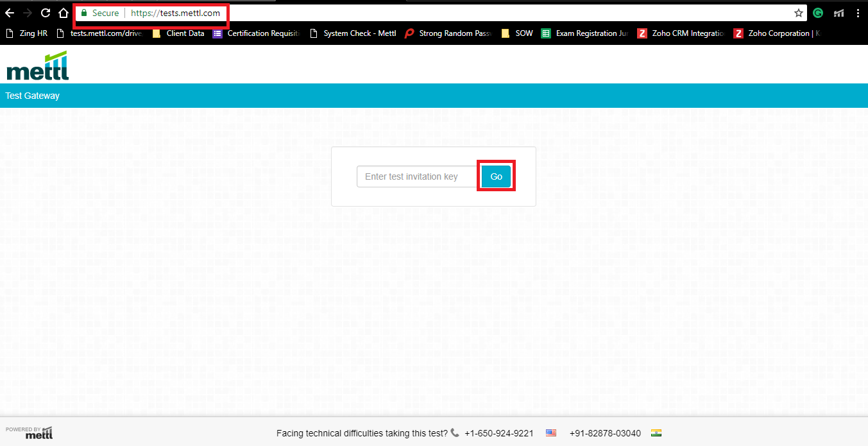The height and width of the screenshot is (446, 868).
Task: Open the Zoho CRM Integration bookmark
Action: coord(681,33)
